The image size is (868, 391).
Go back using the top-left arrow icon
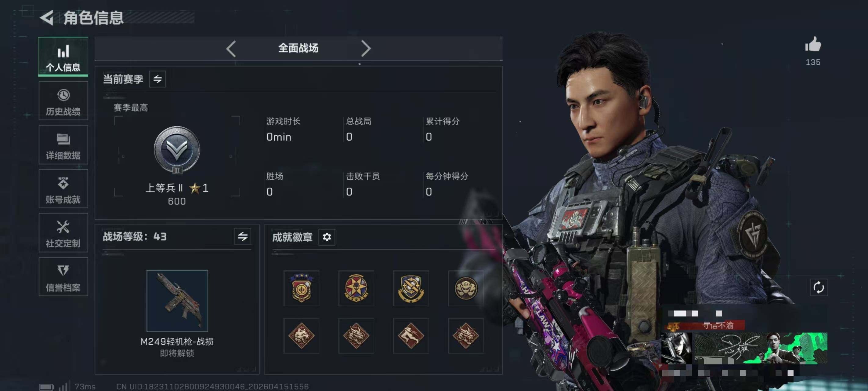click(47, 18)
